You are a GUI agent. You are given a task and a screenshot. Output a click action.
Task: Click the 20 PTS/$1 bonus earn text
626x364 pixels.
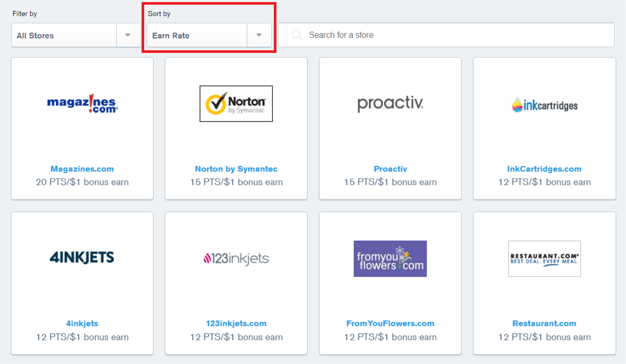click(x=82, y=182)
